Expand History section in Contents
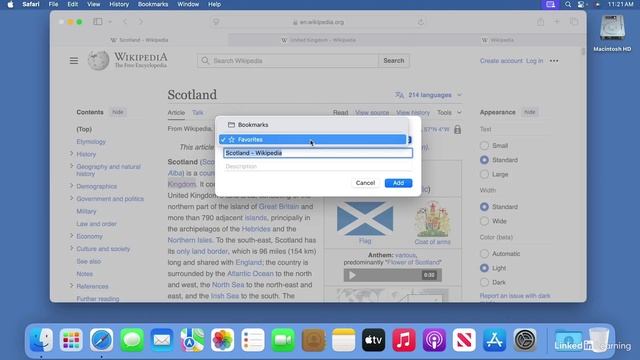Image resolution: width=640 pixels, height=360 pixels. click(71, 154)
